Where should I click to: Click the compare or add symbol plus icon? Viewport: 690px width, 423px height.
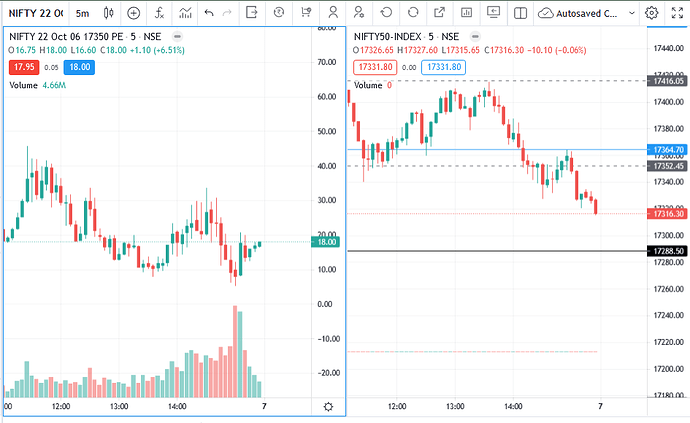click(x=133, y=13)
